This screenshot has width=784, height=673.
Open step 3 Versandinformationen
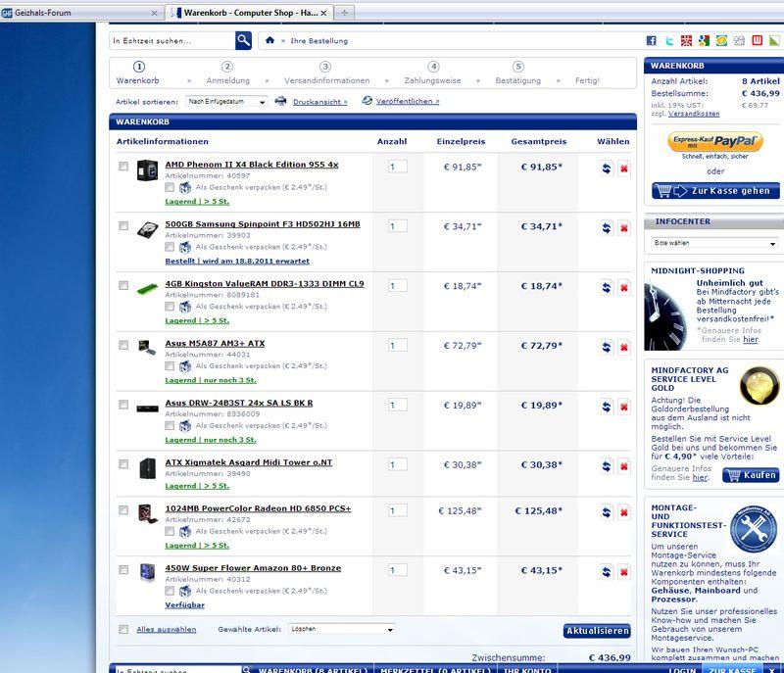point(326,72)
